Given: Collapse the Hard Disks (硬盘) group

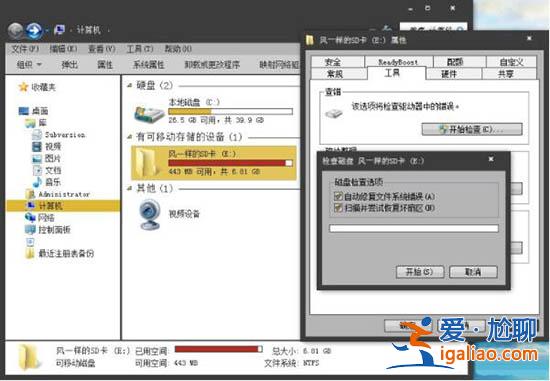Looking at the screenshot, I should coord(130,85).
